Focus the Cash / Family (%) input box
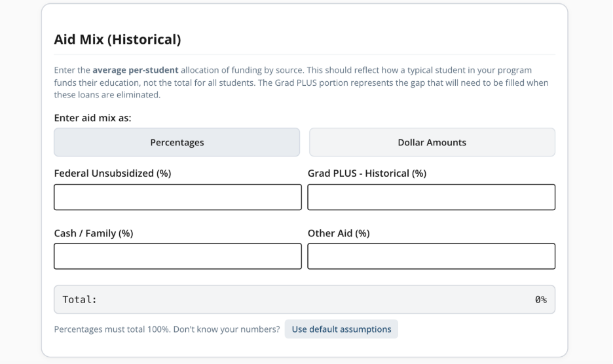The image size is (613, 364). click(177, 257)
